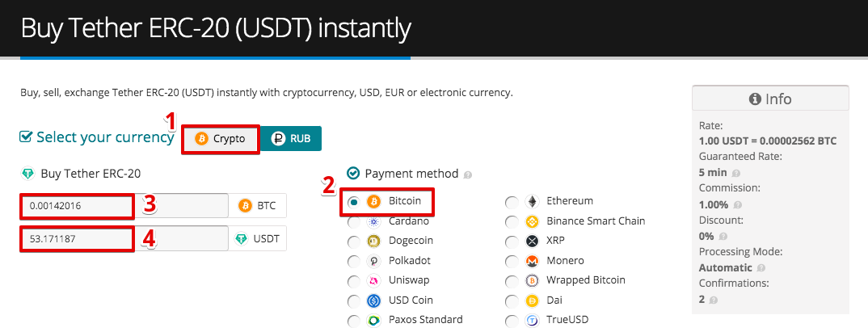Click the Dai coin icon
This screenshot has width=868, height=332.
click(x=532, y=301)
